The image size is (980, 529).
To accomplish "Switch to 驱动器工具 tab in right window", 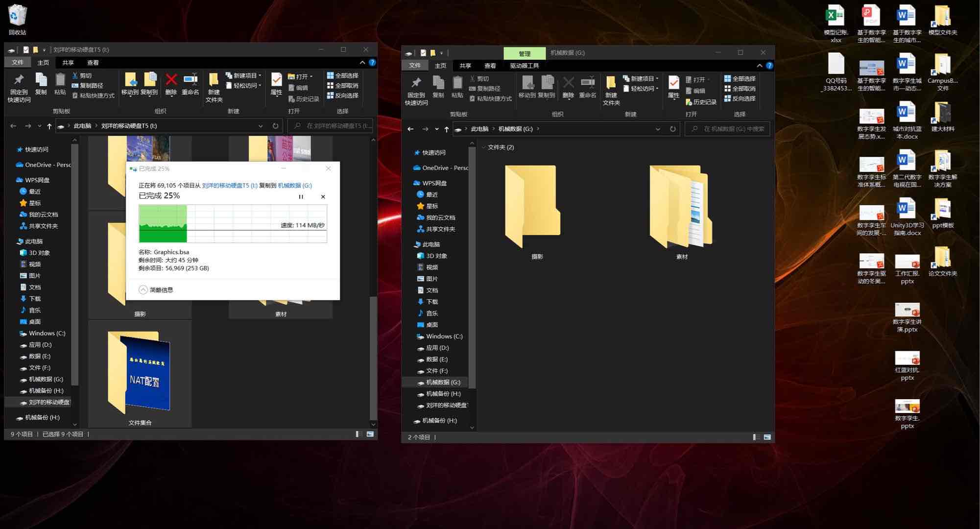I will (524, 66).
